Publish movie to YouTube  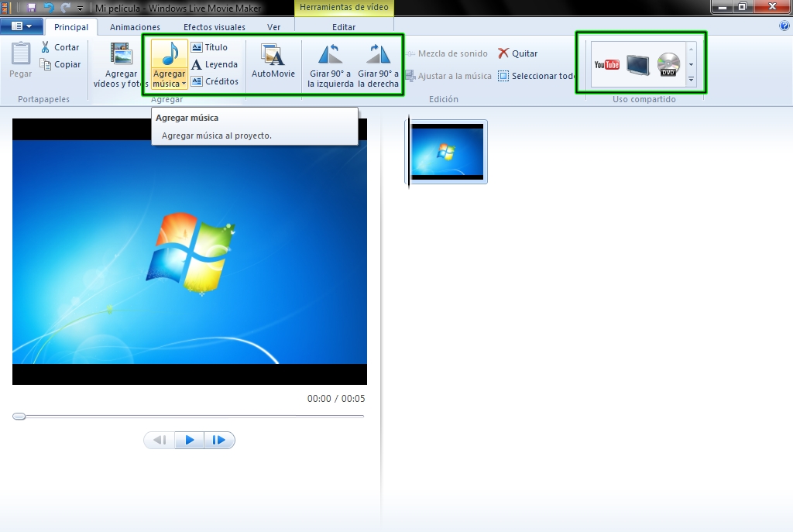pos(607,64)
